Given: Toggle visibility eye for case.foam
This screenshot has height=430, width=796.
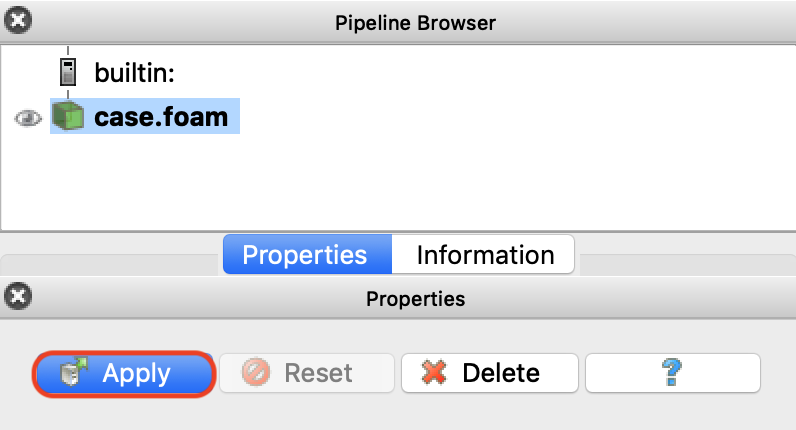Looking at the screenshot, I should pos(27,118).
